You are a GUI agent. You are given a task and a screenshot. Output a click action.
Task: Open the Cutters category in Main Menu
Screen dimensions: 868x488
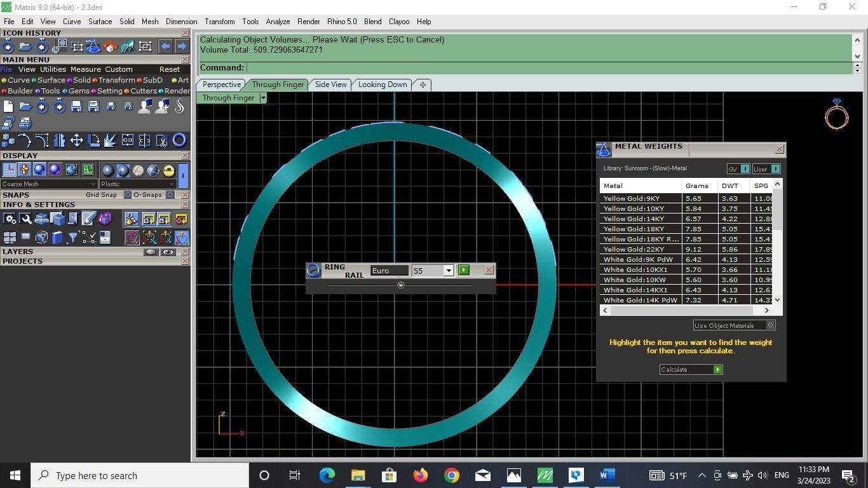(140, 91)
